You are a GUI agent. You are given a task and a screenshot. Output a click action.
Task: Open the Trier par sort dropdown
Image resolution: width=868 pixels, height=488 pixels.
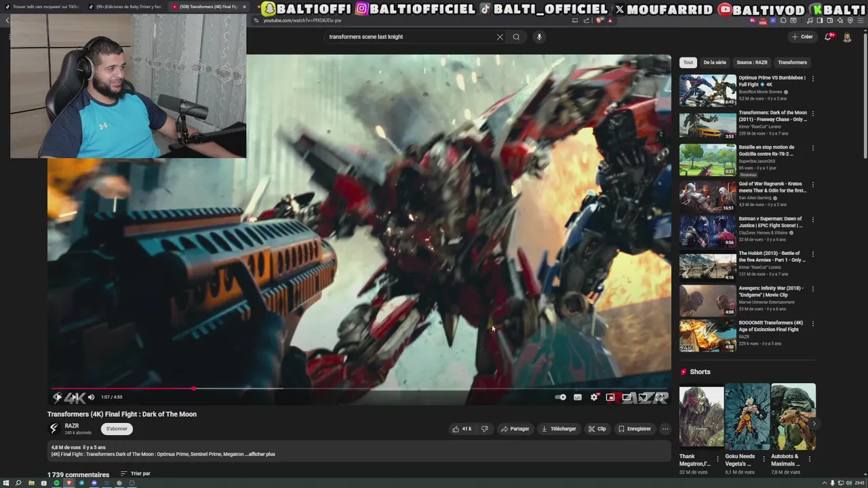point(136,474)
